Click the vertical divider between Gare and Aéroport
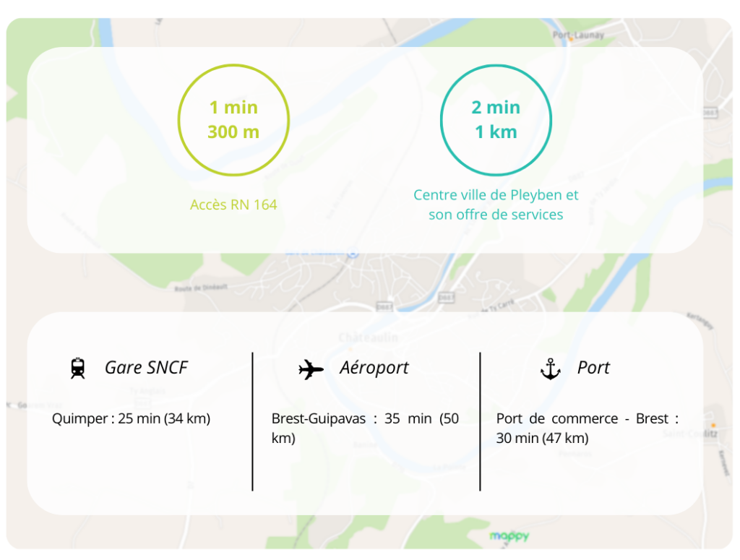740x560 pixels. click(x=252, y=421)
